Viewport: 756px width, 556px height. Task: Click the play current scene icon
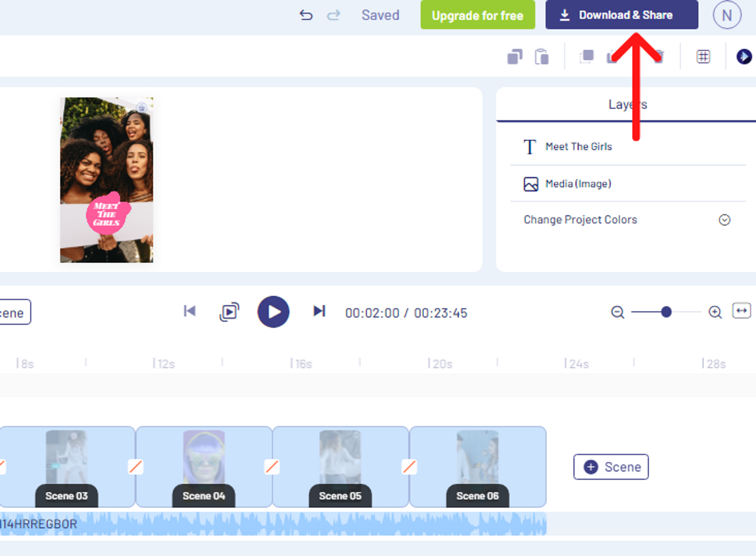click(229, 312)
